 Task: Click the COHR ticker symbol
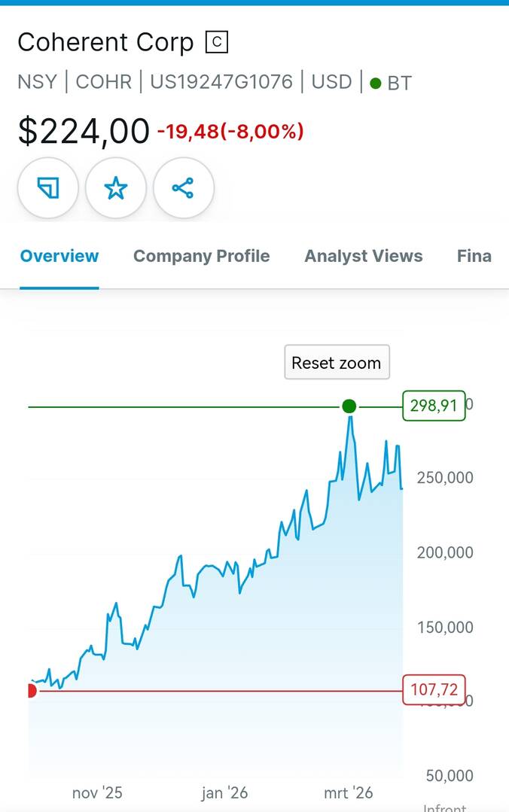[x=104, y=82]
